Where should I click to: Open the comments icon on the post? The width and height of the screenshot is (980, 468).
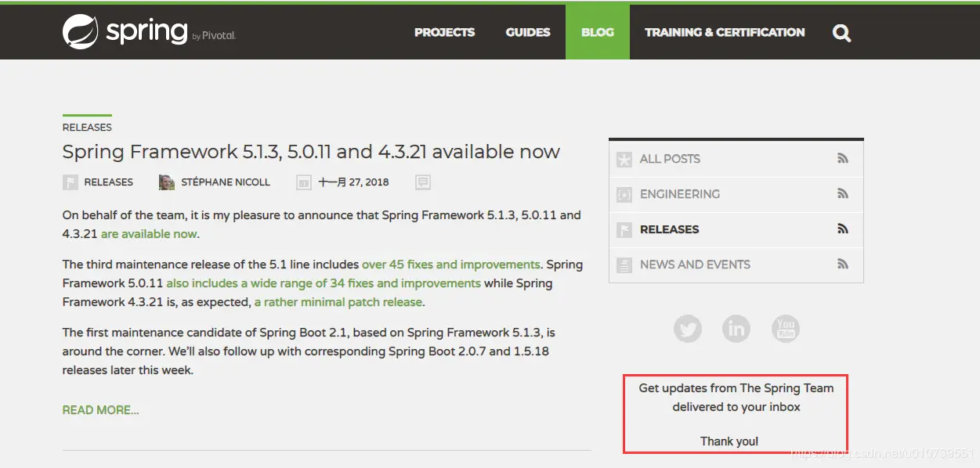423,182
